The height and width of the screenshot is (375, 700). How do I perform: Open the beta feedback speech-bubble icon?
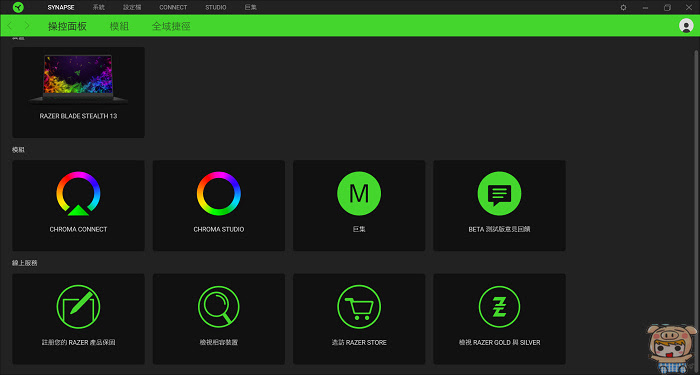499,193
